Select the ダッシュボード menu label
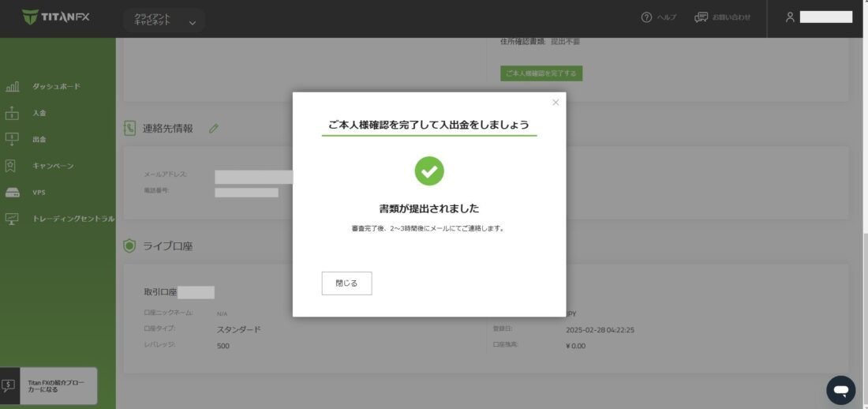 click(x=56, y=87)
